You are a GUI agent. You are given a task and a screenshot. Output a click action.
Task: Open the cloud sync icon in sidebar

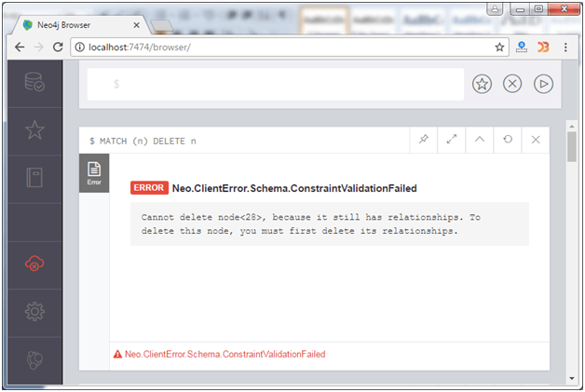click(x=34, y=264)
